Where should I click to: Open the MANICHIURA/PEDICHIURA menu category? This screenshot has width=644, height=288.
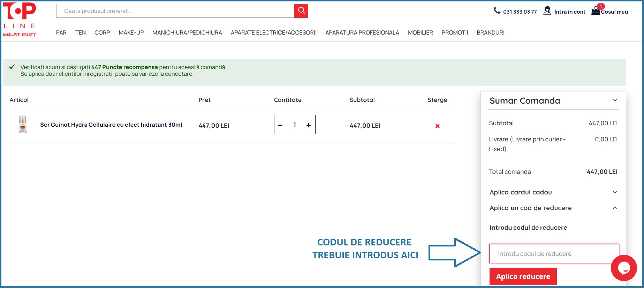(187, 32)
